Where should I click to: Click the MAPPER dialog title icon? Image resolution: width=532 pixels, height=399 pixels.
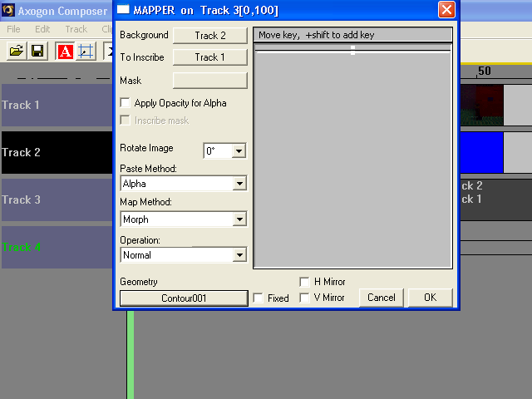123,9
